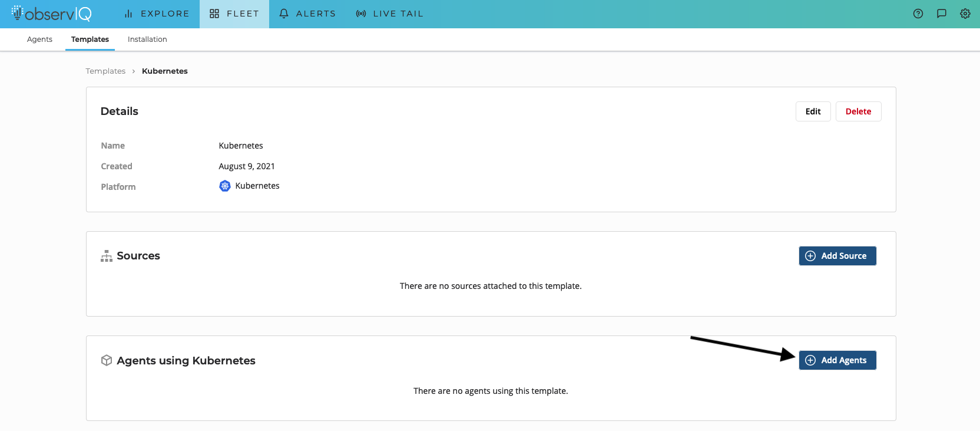Viewport: 980px width, 431px height.
Task: Click the Kubernetes platform wheel icon
Action: click(x=225, y=186)
